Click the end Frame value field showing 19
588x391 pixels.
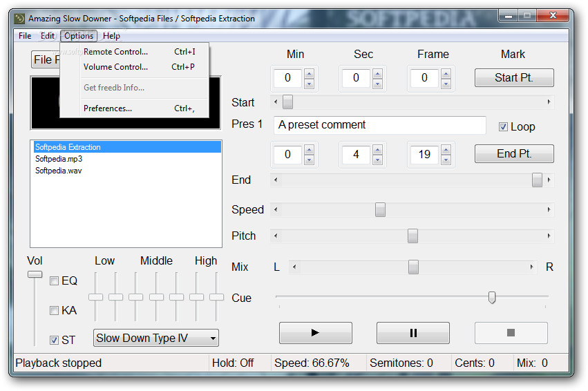click(x=424, y=154)
